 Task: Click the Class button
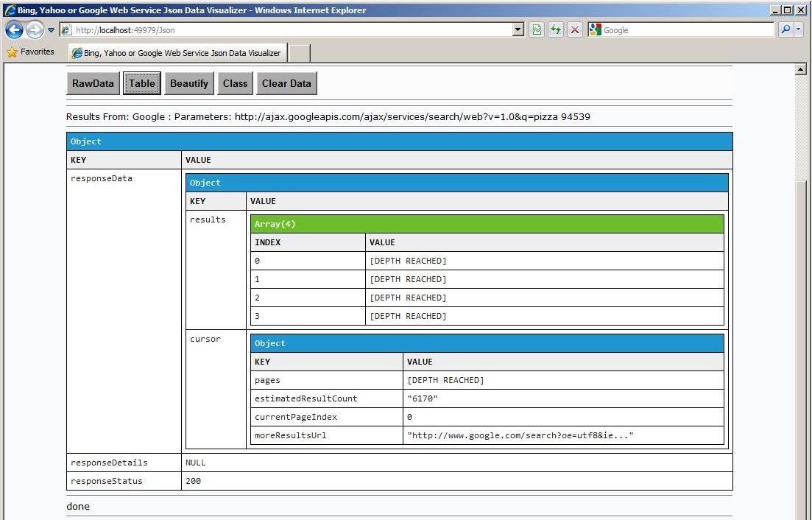click(235, 83)
